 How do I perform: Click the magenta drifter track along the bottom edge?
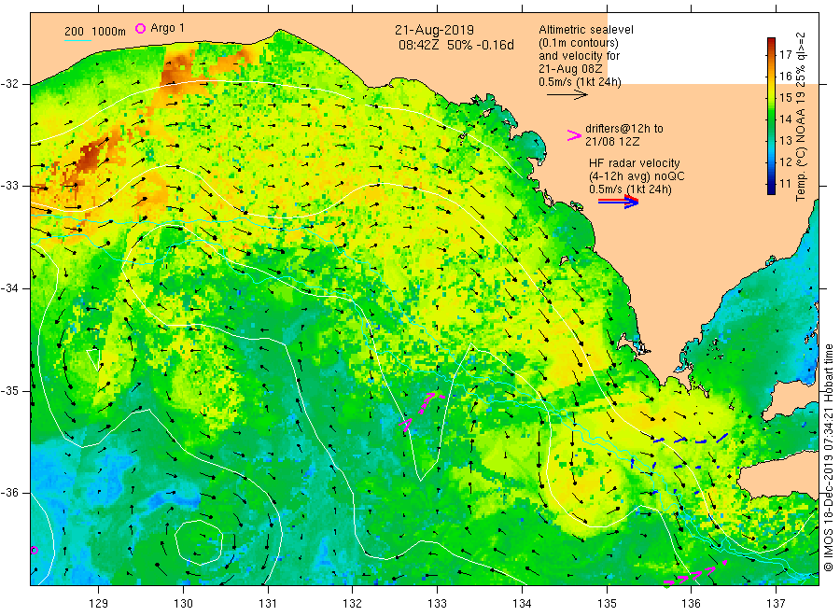point(694,573)
